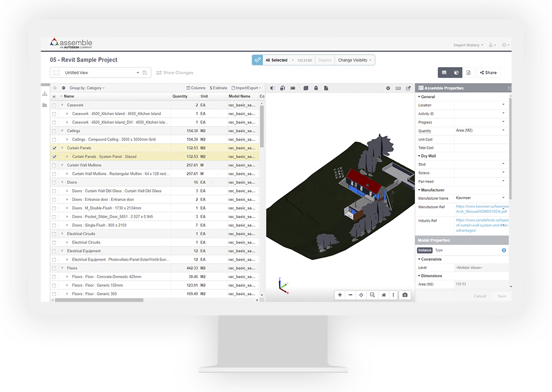The height and width of the screenshot is (392, 552).
Task: Click the table horizontal scrollbar
Action: [99, 300]
